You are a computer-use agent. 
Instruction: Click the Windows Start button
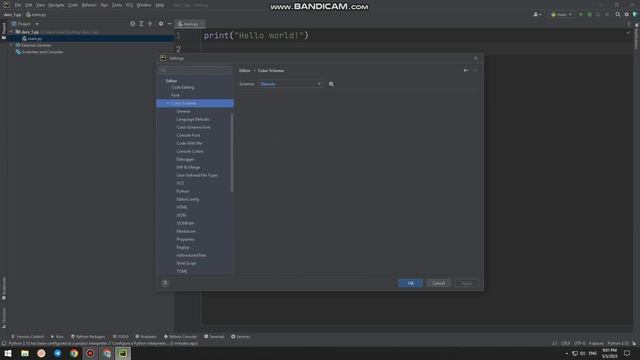point(8,353)
